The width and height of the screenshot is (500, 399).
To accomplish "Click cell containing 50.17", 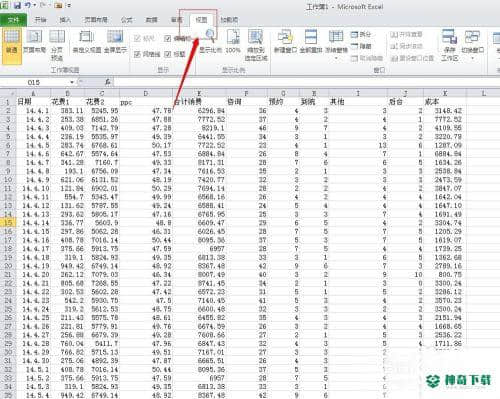I will coord(146,145).
